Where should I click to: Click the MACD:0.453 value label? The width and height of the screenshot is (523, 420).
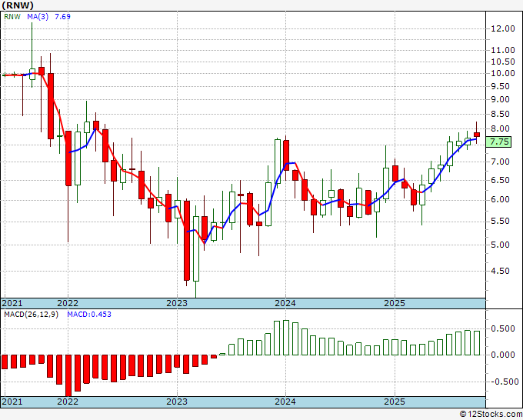(x=89, y=315)
